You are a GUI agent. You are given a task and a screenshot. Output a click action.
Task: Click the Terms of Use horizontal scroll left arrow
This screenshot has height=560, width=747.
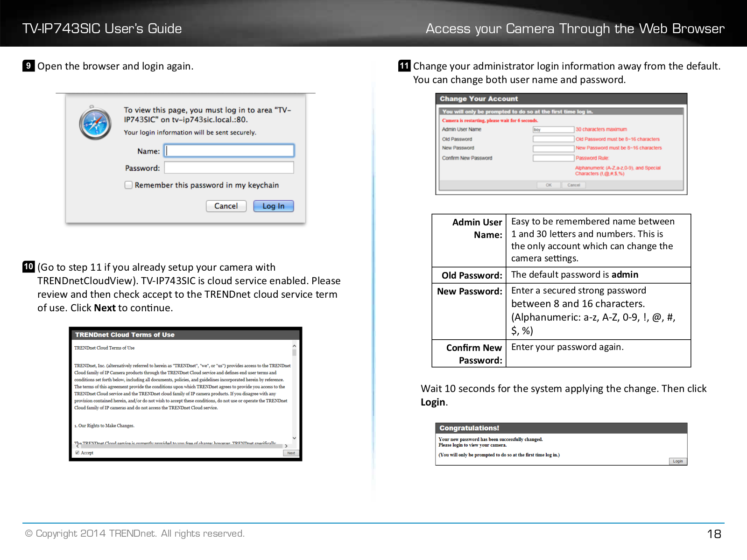pos(78,446)
